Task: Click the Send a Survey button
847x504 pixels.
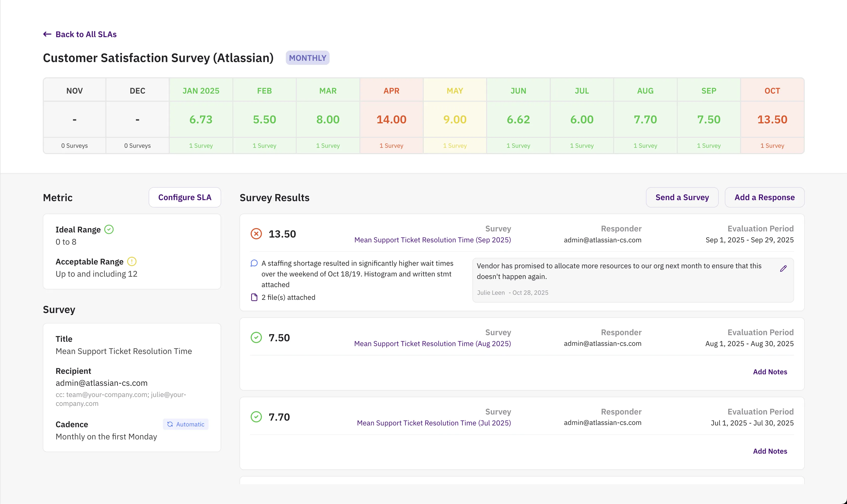Action: coord(682,197)
